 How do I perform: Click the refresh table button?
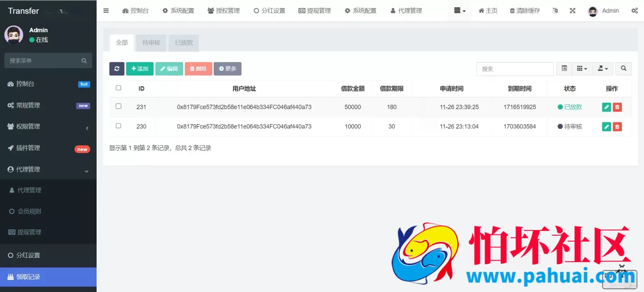117,69
